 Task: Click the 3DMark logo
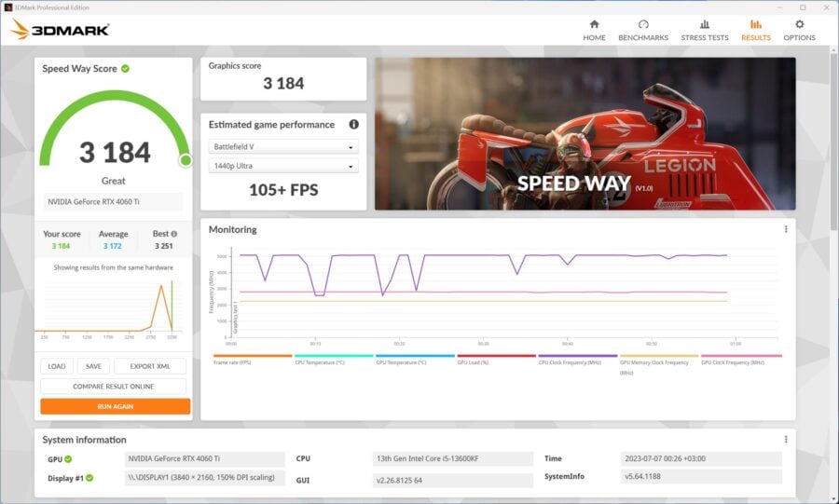60,30
